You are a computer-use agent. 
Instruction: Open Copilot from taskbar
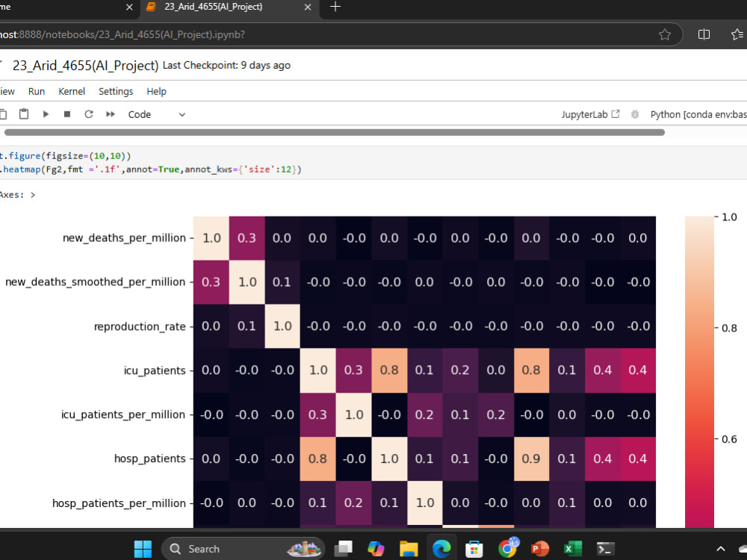(x=376, y=549)
